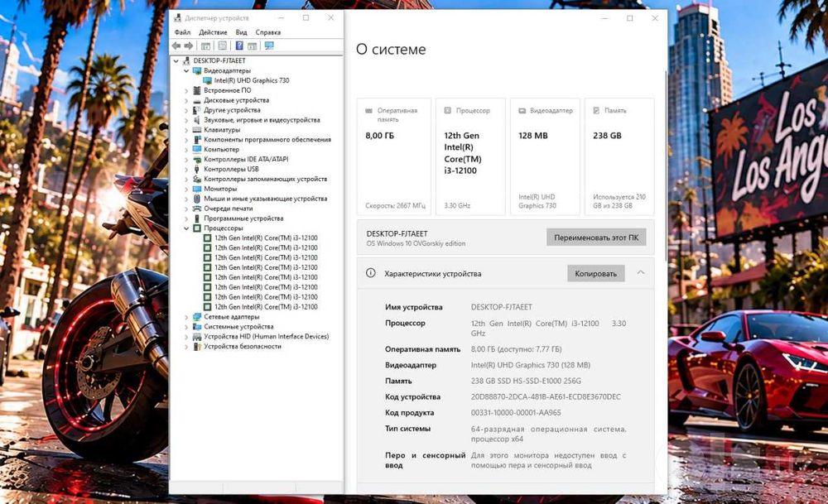Click the О системе page heading
The image size is (828, 504).
(x=391, y=49)
